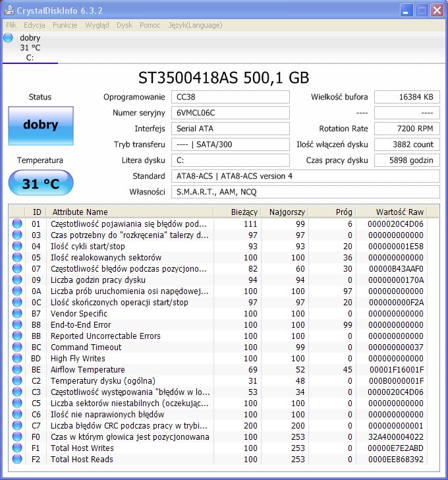
Task: Click the Bieżący column header
Action: pyautogui.click(x=237, y=212)
